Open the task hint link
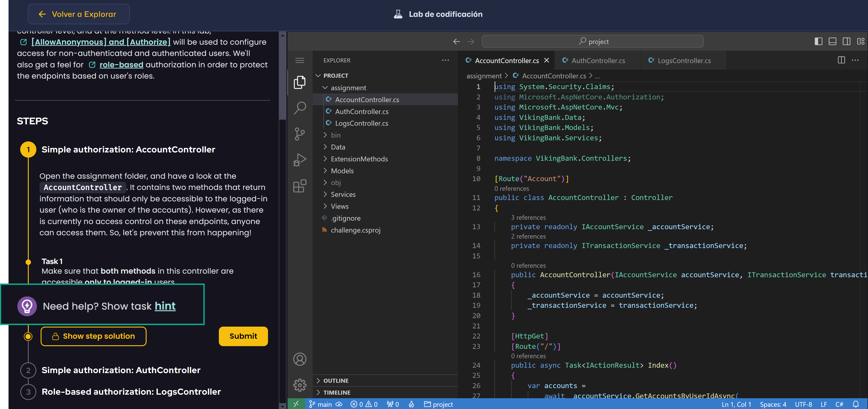The height and width of the screenshot is (409, 868). tap(165, 306)
